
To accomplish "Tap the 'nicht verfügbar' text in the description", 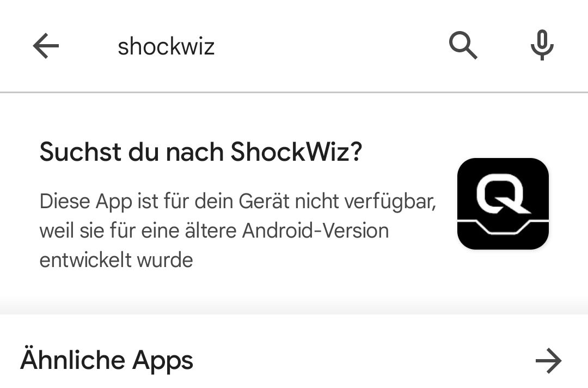I will tap(365, 202).
